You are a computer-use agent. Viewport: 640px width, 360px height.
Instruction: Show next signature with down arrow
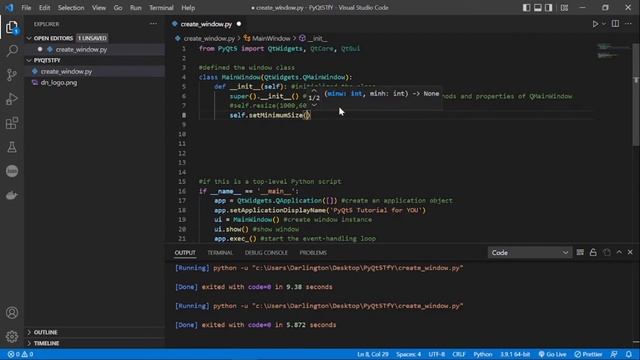[314, 105]
